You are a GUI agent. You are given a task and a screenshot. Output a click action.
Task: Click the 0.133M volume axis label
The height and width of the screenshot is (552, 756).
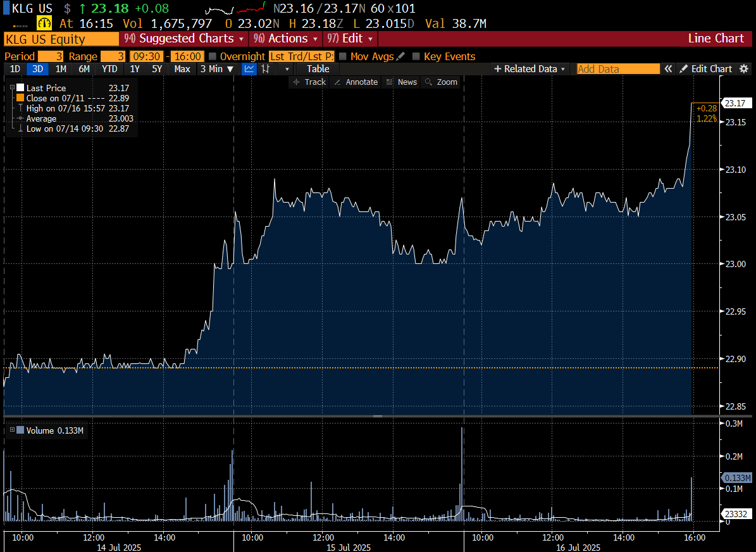click(x=738, y=478)
